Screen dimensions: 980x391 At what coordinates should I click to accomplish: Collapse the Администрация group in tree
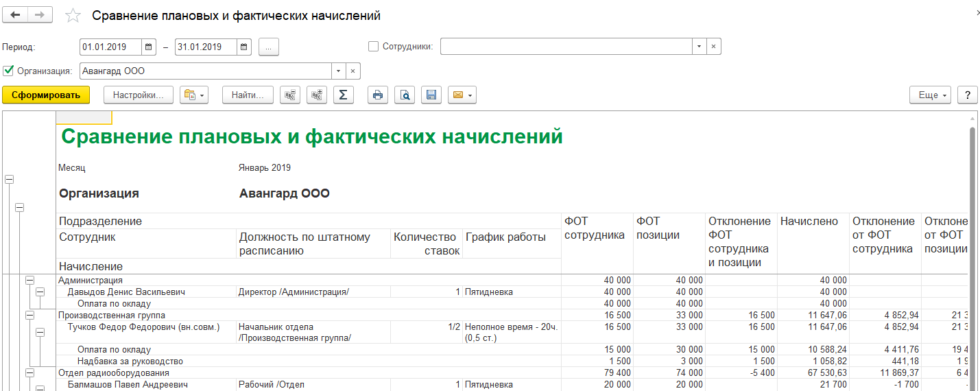pos(29,280)
